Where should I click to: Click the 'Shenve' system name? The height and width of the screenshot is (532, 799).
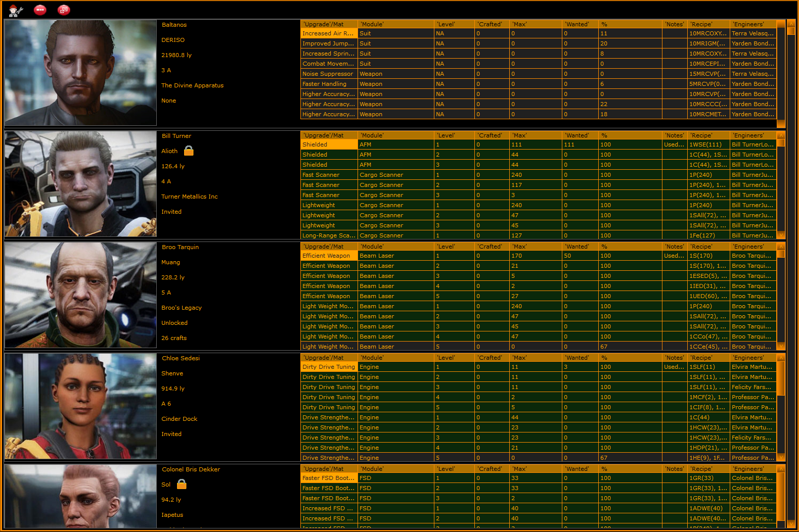[x=172, y=373]
